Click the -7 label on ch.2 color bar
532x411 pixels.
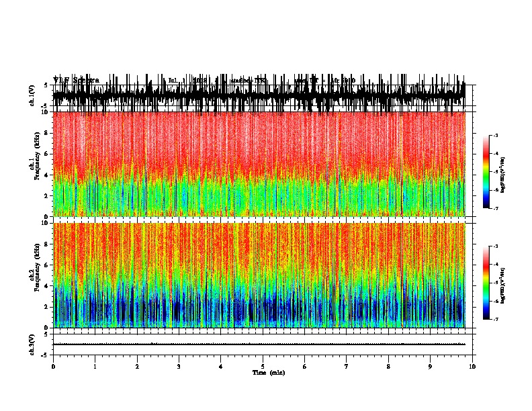click(x=496, y=319)
